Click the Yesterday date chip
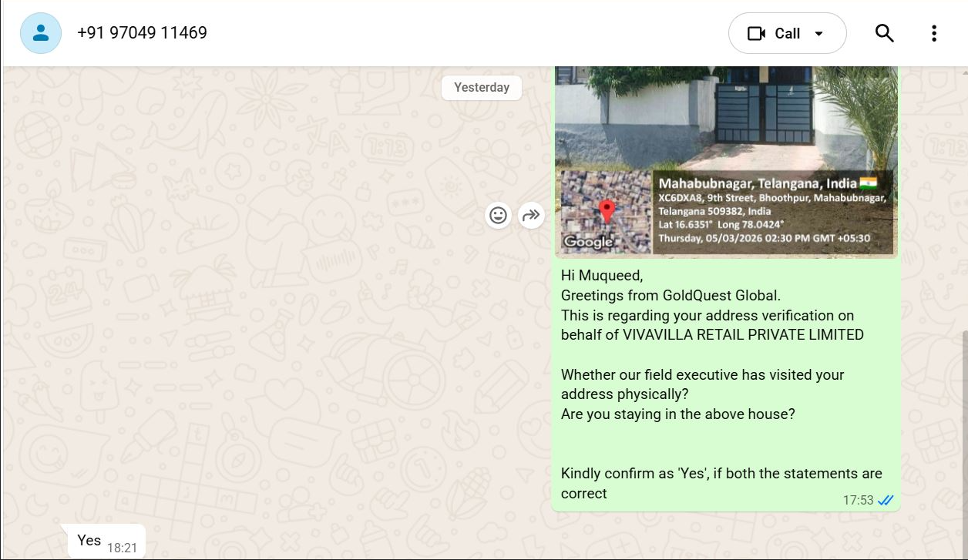Image resolution: width=968 pixels, height=560 pixels. (x=482, y=87)
